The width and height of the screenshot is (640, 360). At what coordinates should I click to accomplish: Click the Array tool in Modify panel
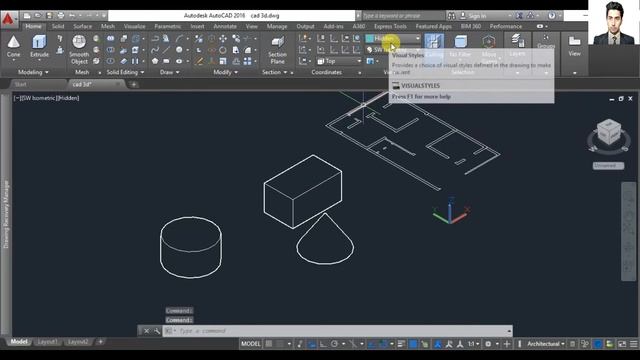247,61
